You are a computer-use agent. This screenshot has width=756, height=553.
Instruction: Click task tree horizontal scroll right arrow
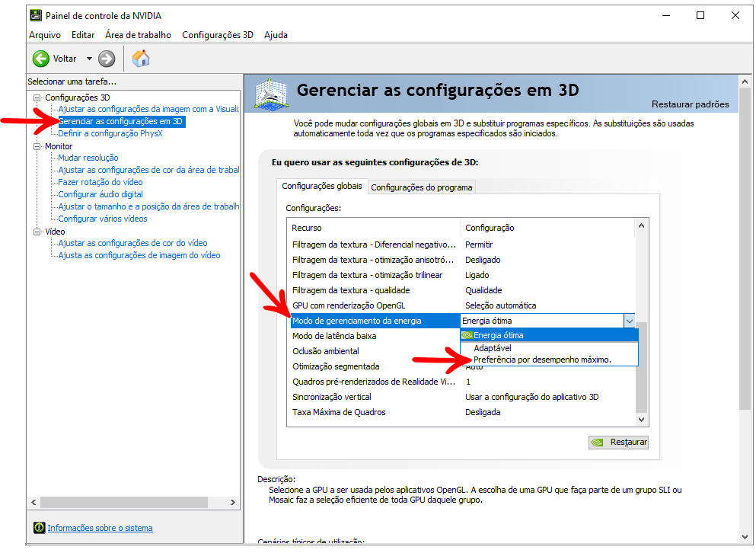(x=233, y=502)
